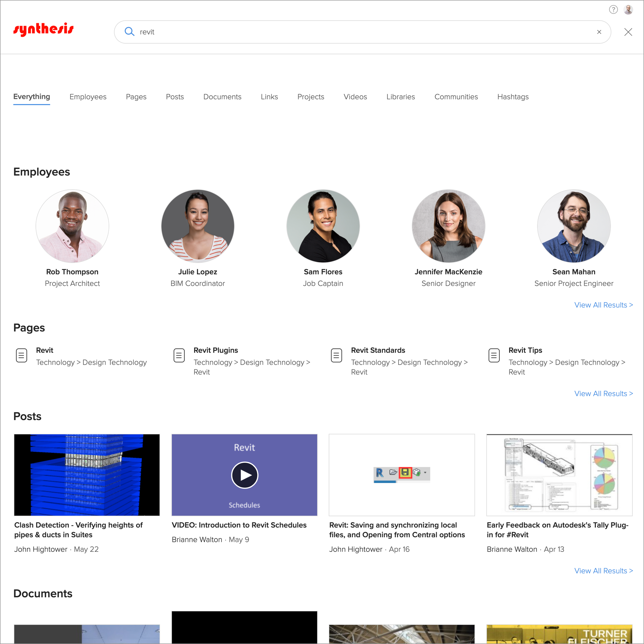View all Employees results
644x644 pixels.
tap(603, 305)
